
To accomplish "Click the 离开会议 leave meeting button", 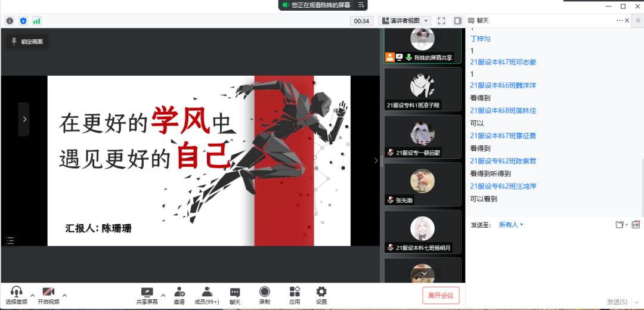I will click(441, 295).
